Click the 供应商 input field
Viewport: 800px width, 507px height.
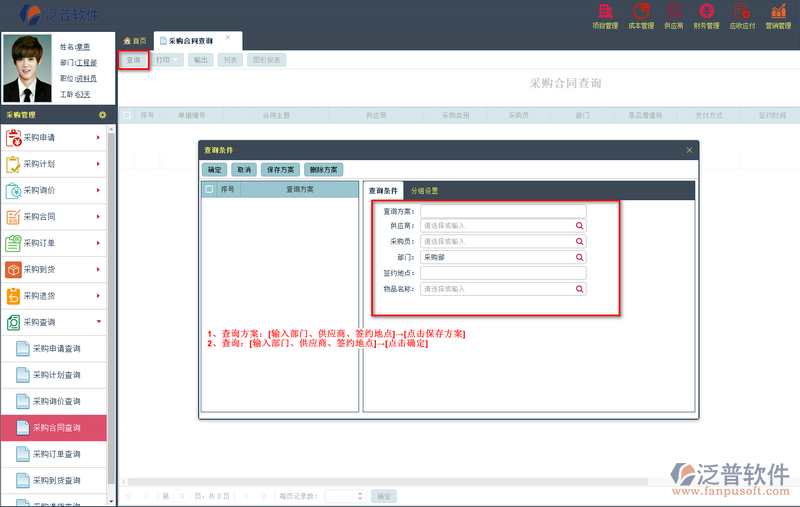[503, 225]
